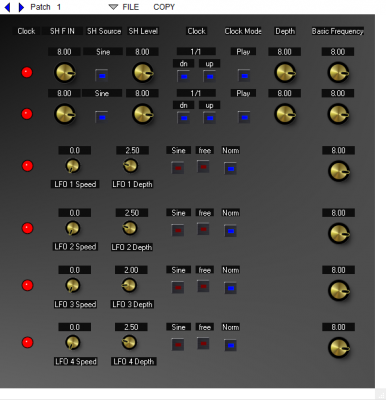Click the LFO 3 Depth knob
Image resolution: width=386 pixels, height=400 pixels.
tap(129, 285)
